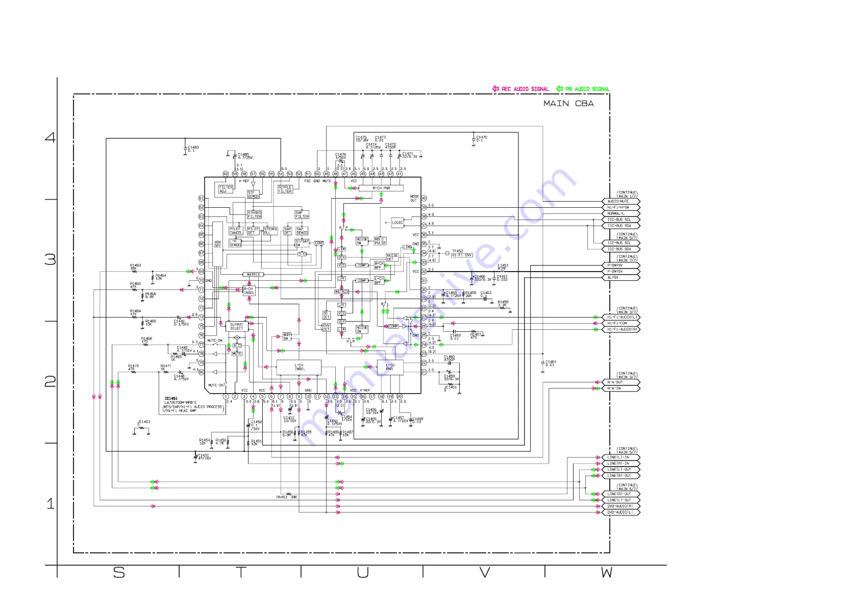Select the PILOT CANCEL block
This screenshot has width=868, height=608.
point(236,231)
